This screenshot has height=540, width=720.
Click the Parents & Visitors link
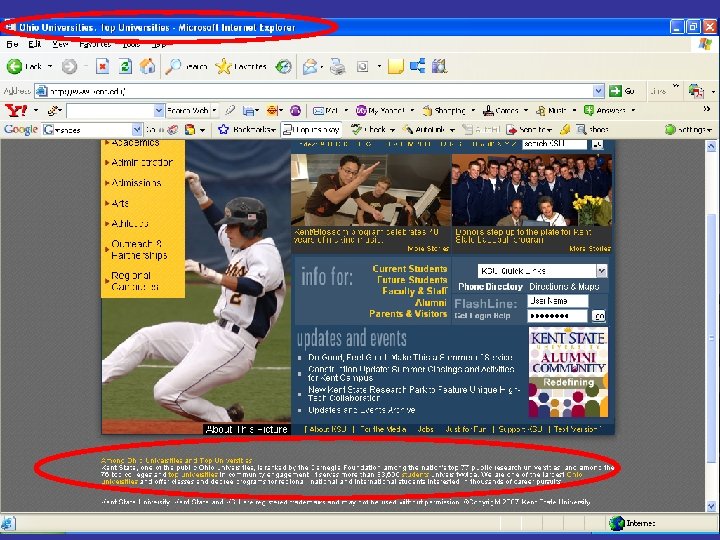tap(408, 314)
